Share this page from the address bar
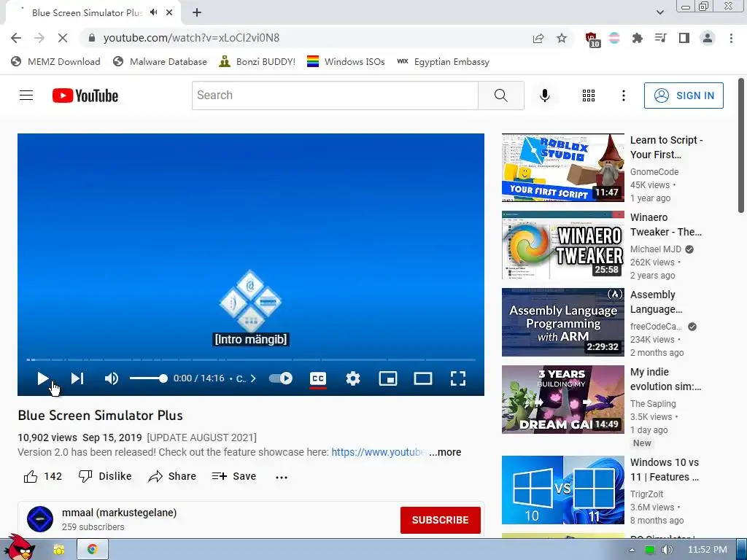747x560 pixels. [x=538, y=38]
